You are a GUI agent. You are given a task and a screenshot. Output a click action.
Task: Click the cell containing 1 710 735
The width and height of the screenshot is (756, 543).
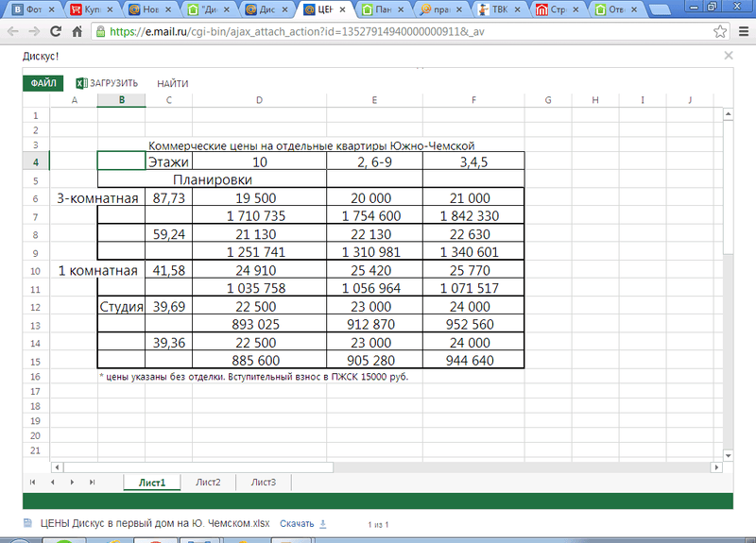259,216
